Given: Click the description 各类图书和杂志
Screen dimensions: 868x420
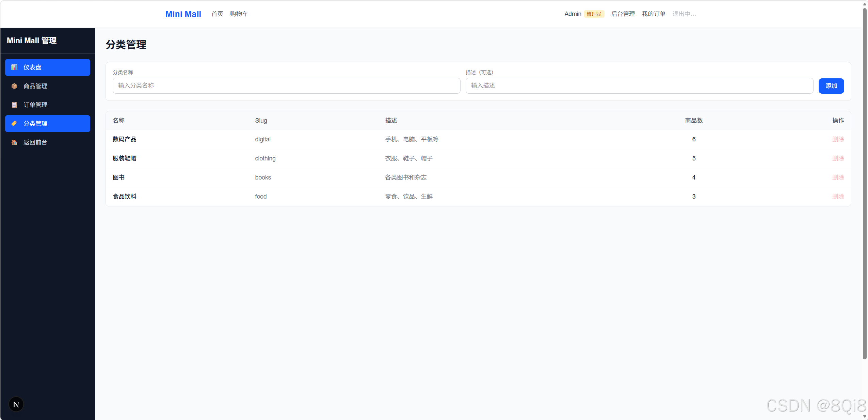Looking at the screenshot, I should click(406, 177).
